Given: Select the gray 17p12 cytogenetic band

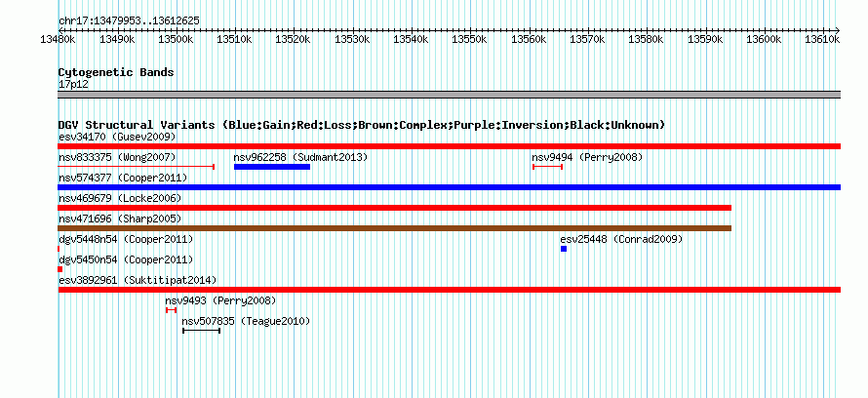Looking at the screenshot, I should pyautogui.click(x=449, y=95).
